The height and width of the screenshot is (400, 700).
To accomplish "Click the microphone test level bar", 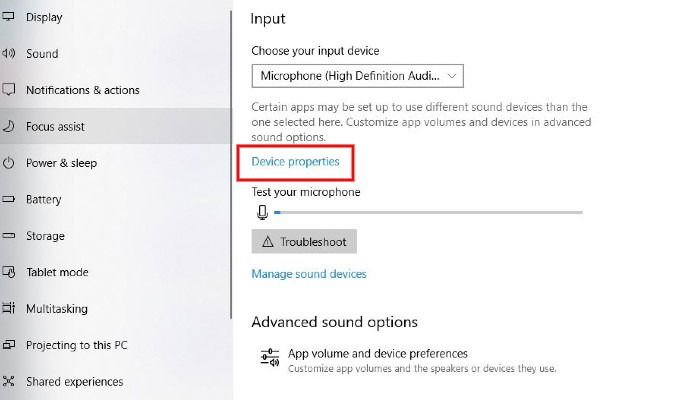I will tap(429, 212).
